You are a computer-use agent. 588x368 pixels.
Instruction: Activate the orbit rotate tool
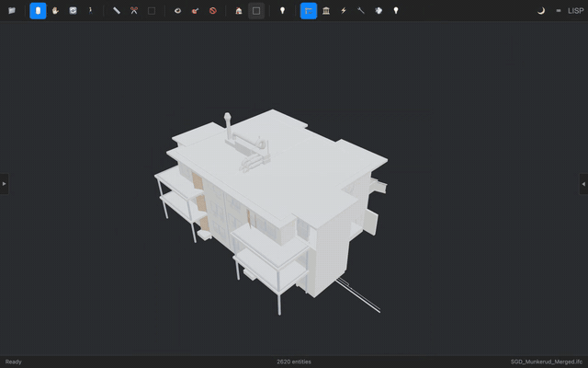click(73, 10)
